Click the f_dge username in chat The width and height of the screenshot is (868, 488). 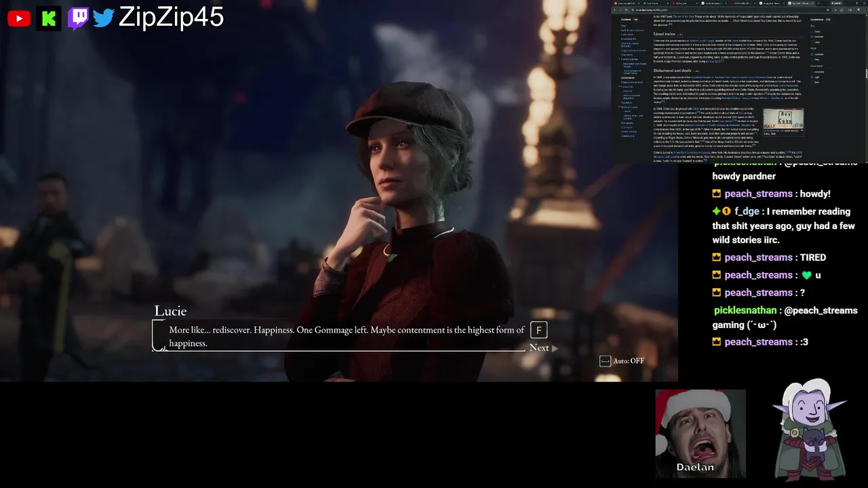pos(747,211)
